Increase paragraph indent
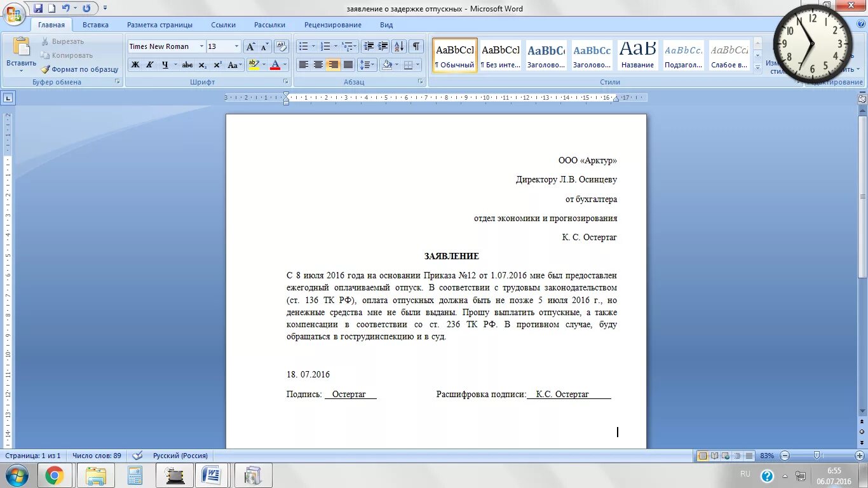Screen dimensions: 868x488 (x=383, y=46)
